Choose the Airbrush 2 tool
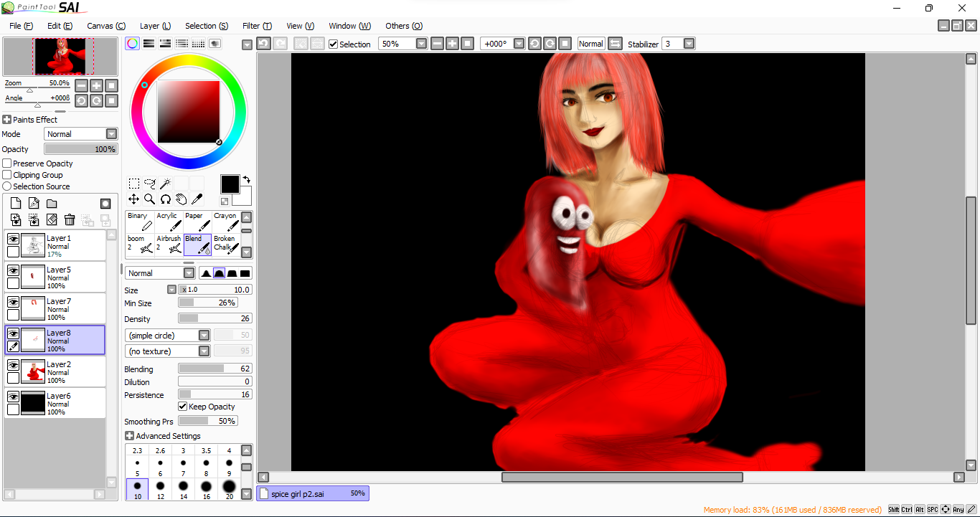This screenshot has height=517, width=980. coord(169,245)
